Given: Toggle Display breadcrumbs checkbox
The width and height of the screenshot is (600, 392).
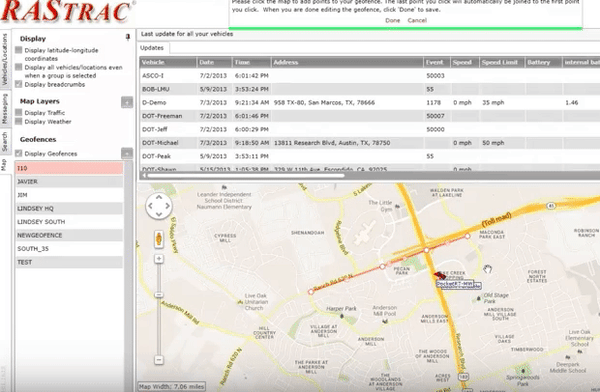Looking at the screenshot, I should coord(18,84).
